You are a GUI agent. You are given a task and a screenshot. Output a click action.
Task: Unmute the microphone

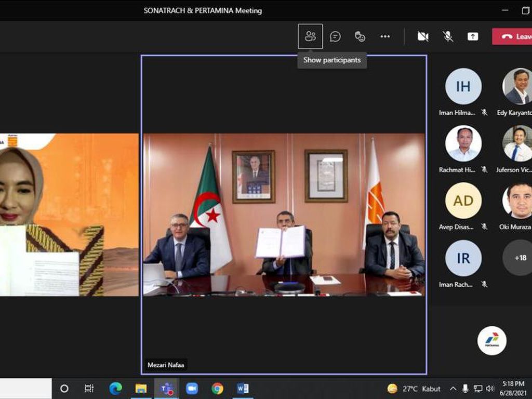(448, 36)
